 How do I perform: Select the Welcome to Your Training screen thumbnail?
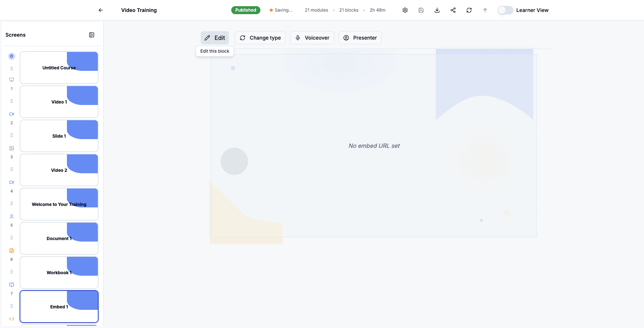pyautogui.click(x=59, y=204)
